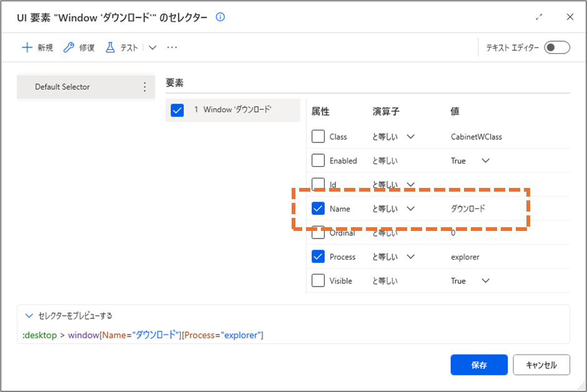
Task: Click the expand dialog arrows icon
Action: click(539, 17)
